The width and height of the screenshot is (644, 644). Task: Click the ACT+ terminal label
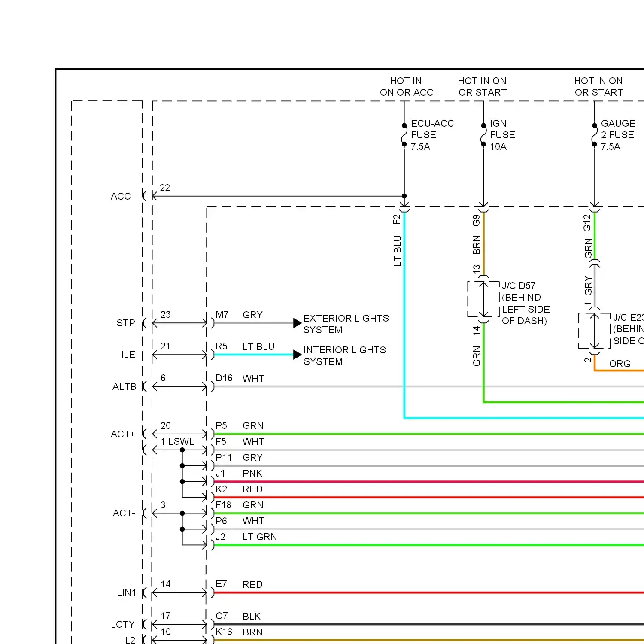coord(123,434)
